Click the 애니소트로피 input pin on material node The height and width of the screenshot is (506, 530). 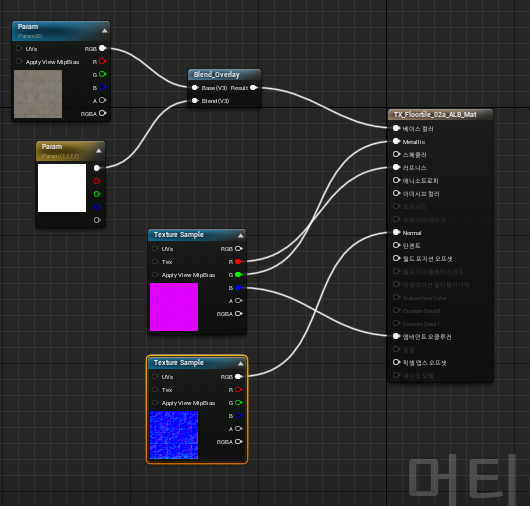(x=396, y=180)
